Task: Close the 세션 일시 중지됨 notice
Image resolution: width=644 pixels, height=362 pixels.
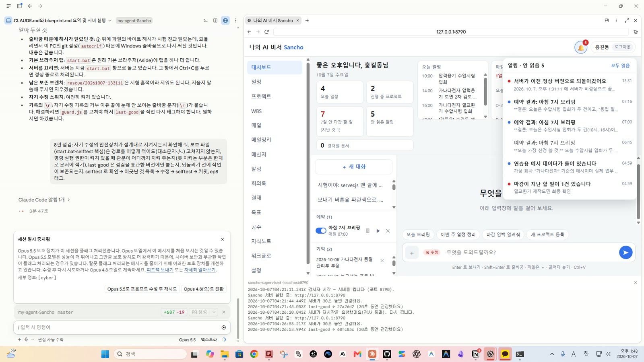Action: (222, 239)
